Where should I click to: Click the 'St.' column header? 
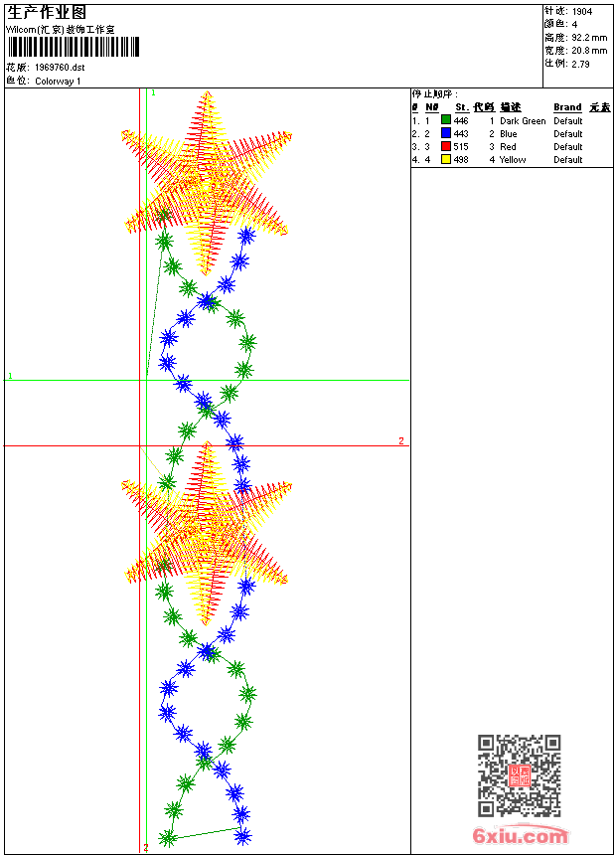pyautogui.click(x=462, y=107)
